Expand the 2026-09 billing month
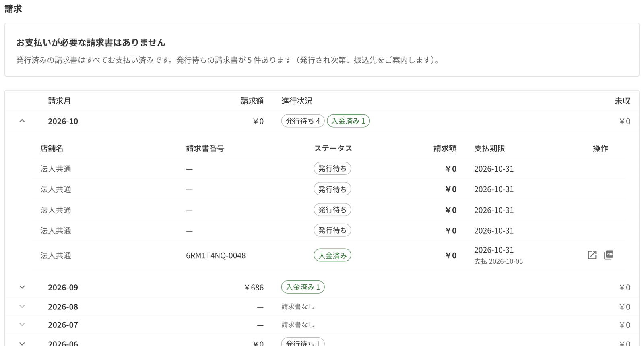644x346 pixels. click(22, 287)
